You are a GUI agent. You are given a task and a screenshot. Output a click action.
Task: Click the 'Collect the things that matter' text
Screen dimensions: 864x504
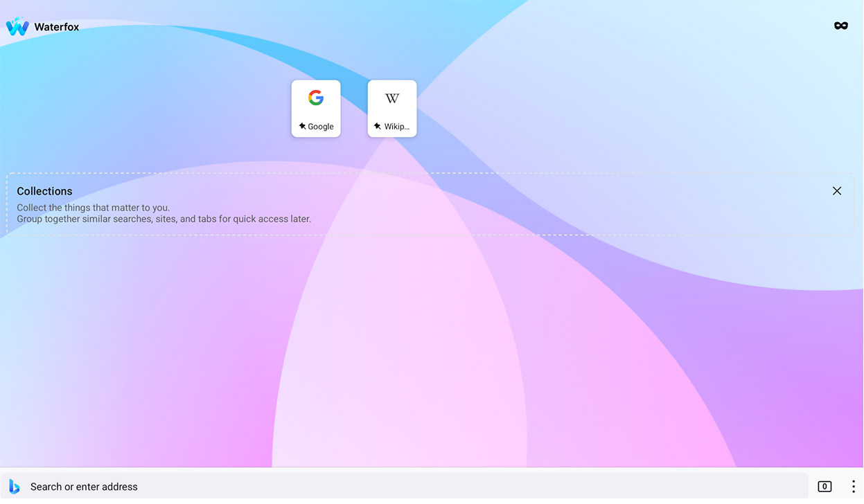[93, 208]
